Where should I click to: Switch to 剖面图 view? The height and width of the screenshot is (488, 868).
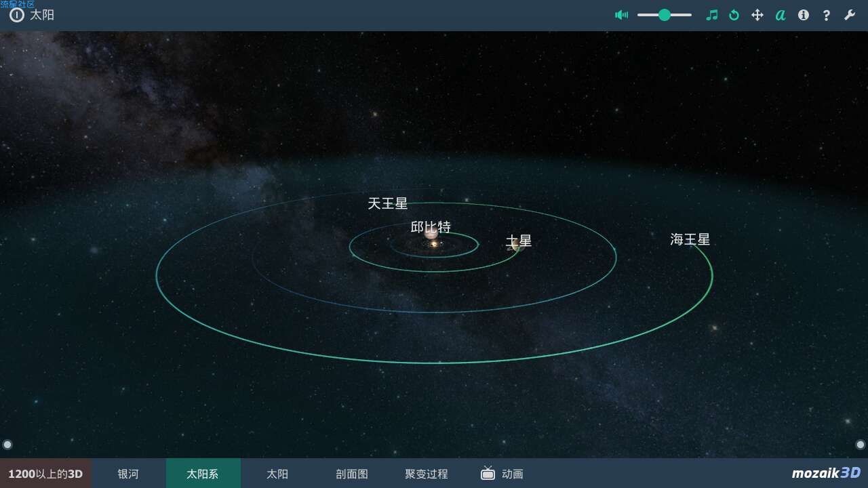point(352,474)
